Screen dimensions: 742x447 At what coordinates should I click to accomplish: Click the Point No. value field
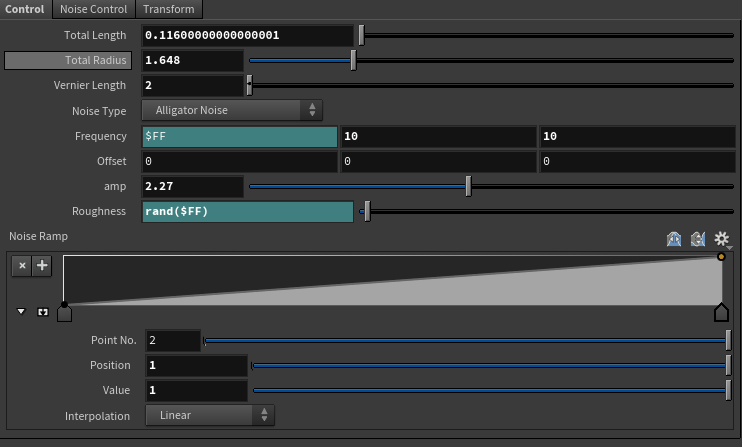pos(173,341)
